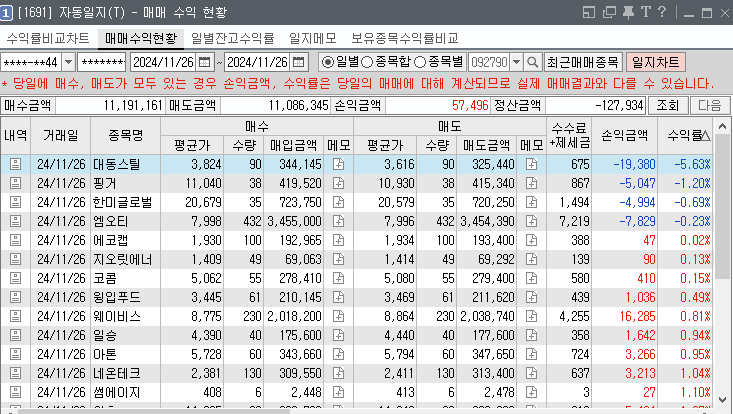The width and height of the screenshot is (733, 414).
Task: Click settlement amount -127,934
Action: tap(619, 105)
